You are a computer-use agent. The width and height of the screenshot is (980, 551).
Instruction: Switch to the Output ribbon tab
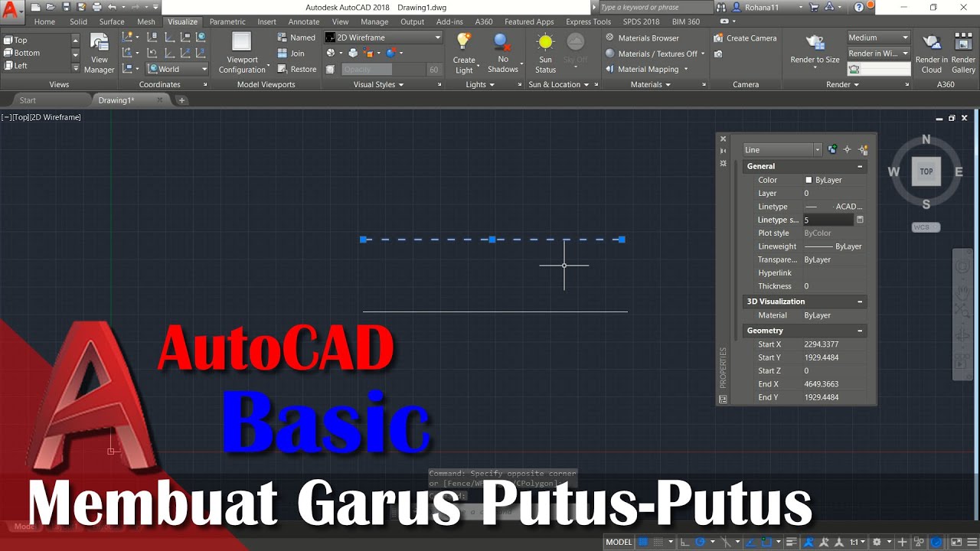412,21
